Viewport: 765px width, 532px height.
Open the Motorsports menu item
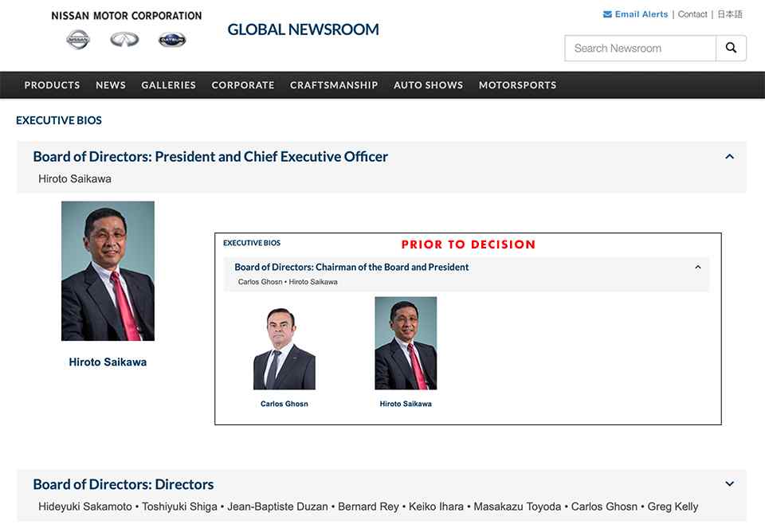(516, 85)
